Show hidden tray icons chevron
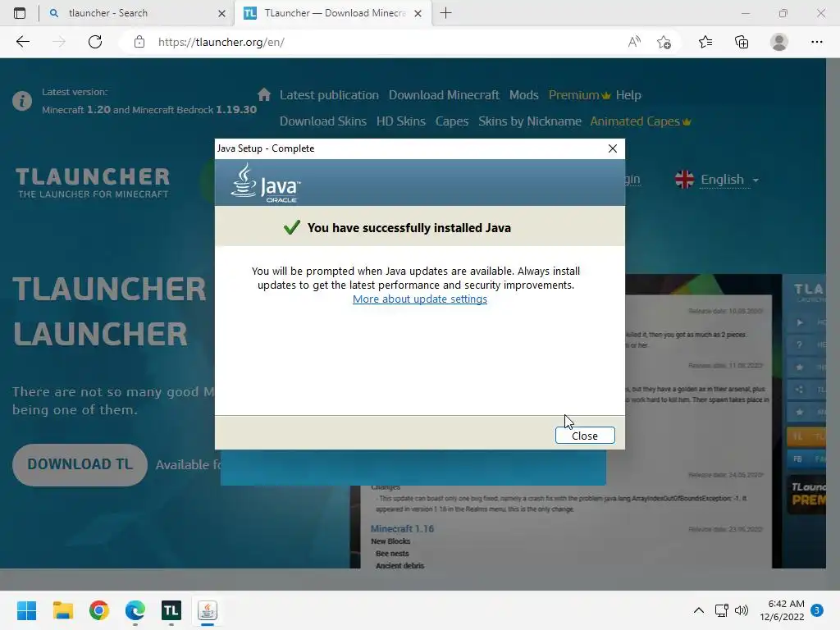 (699, 610)
